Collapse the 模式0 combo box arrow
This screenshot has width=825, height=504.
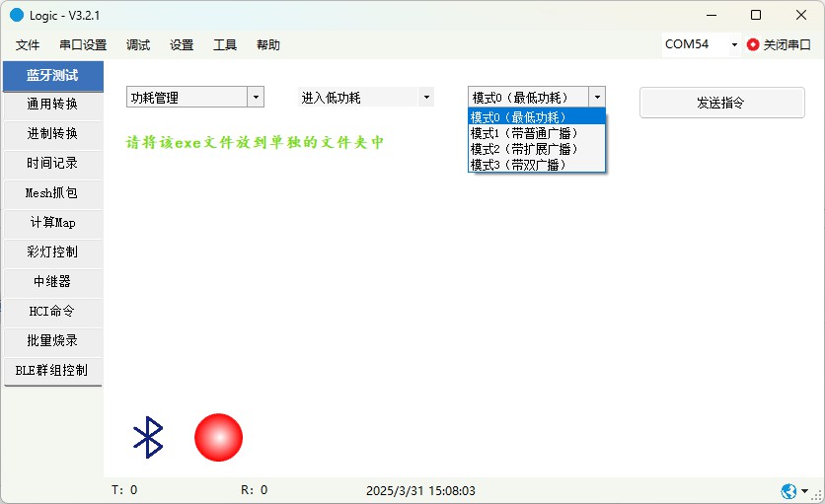597,98
